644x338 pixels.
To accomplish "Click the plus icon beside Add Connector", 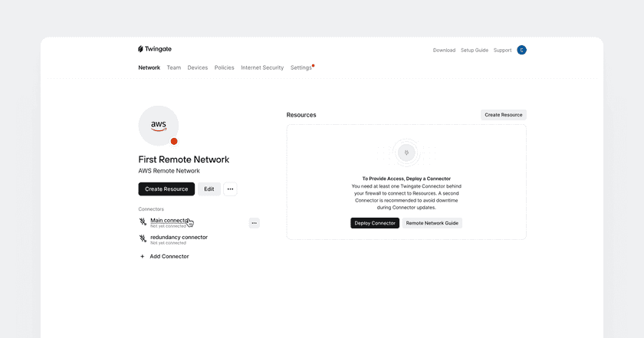I will [x=142, y=257].
